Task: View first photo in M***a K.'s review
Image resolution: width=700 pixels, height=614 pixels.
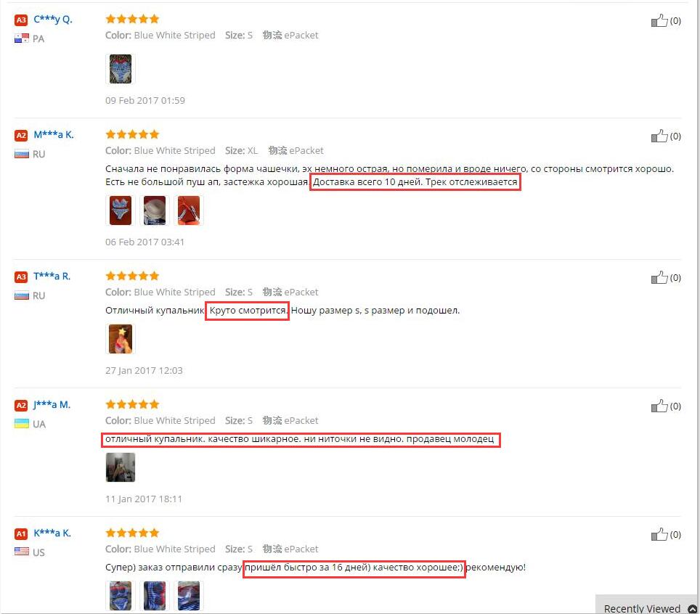Action: [121, 210]
